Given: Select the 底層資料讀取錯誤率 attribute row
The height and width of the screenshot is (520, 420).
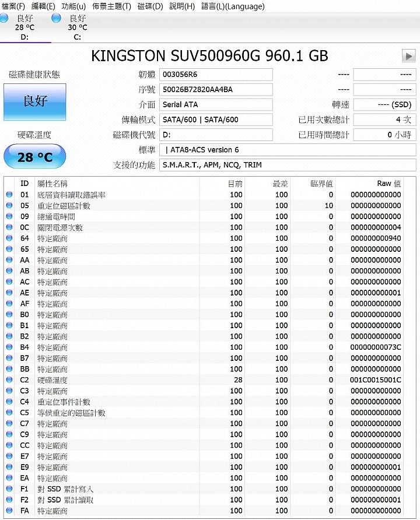Looking at the screenshot, I should (204, 195).
